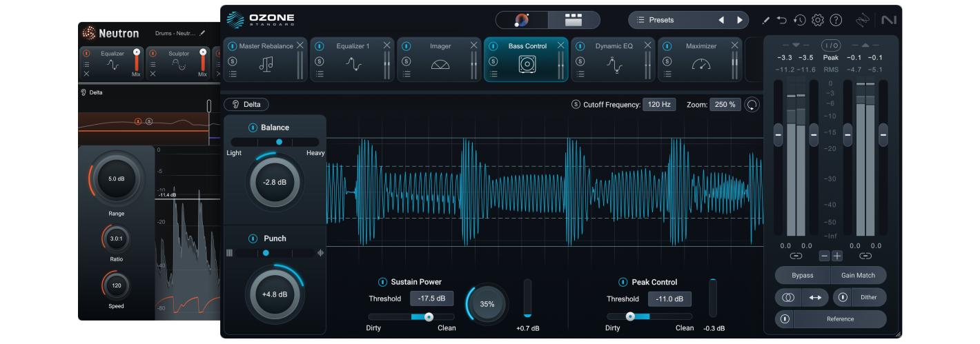Solo the Bass Control module
Screen dimensions: 980x344
pyautogui.click(x=493, y=61)
